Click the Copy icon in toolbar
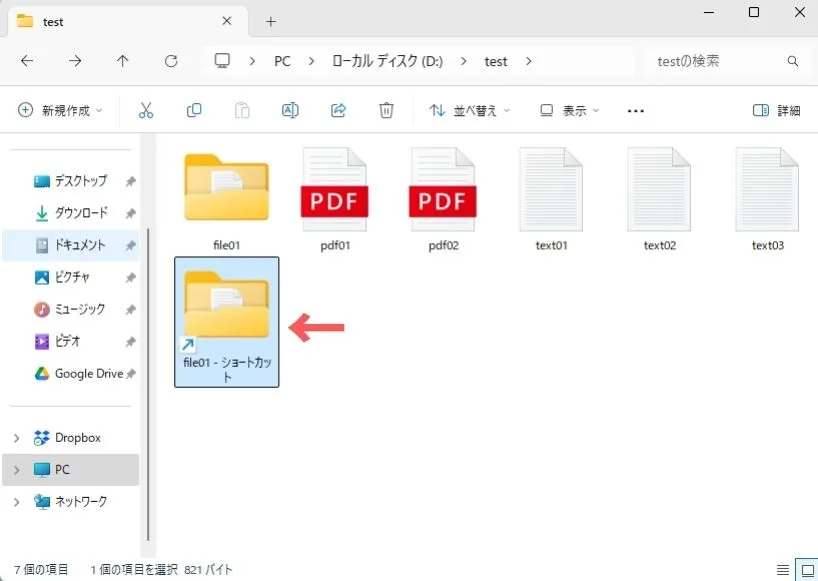 (194, 111)
